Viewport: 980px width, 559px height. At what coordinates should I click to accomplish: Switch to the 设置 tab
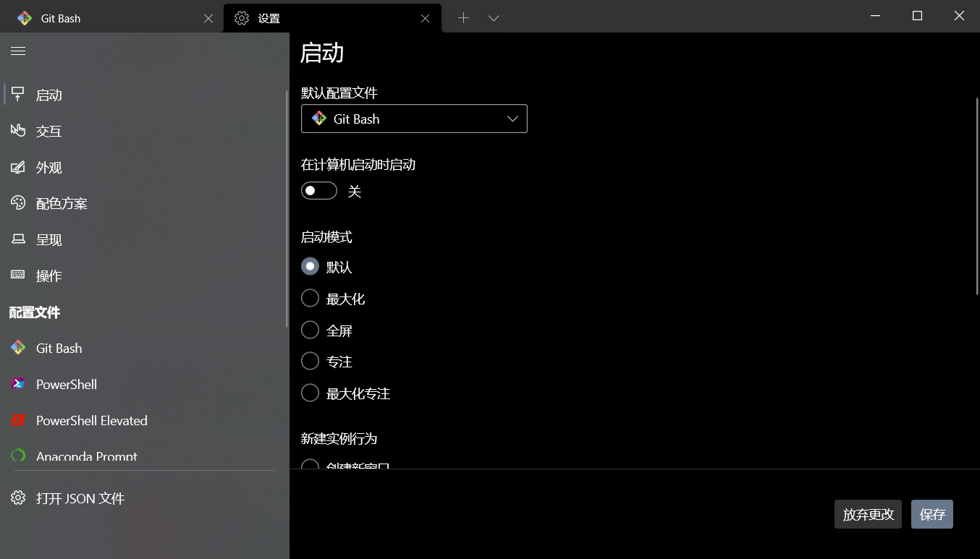[333, 18]
